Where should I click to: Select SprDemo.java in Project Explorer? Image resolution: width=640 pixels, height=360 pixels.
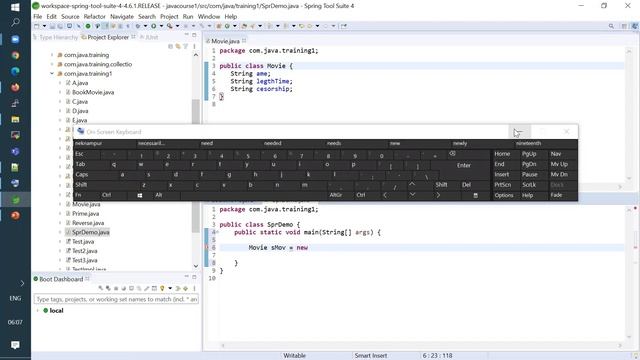(x=91, y=232)
